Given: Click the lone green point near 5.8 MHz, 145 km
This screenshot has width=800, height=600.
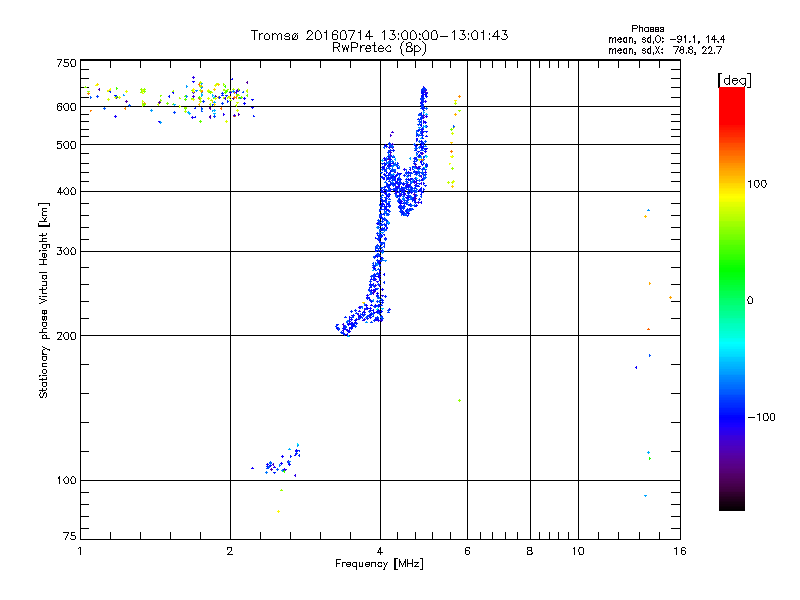Looking at the screenshot, I should [460, 401].
